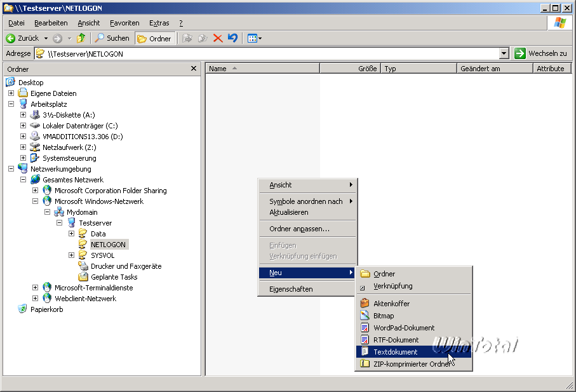Click the blue undo arrow icon
The width and height of the screenshot is (576, 392).
pos(232,38)
